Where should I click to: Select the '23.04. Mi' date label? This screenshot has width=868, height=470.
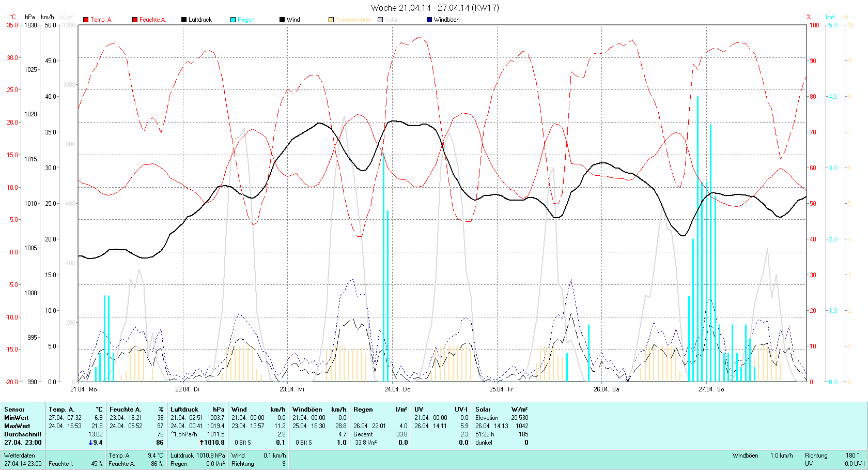pyautogui.click(x=292, y=389)
